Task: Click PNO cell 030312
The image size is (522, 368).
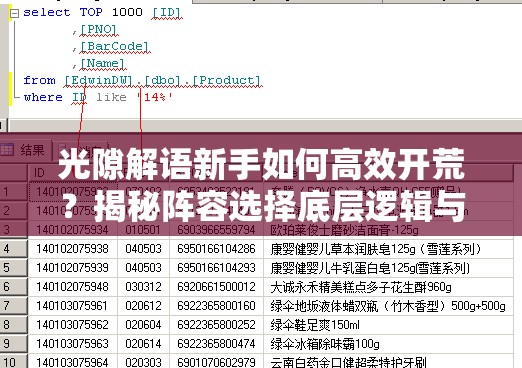Action: pos(143,287)
